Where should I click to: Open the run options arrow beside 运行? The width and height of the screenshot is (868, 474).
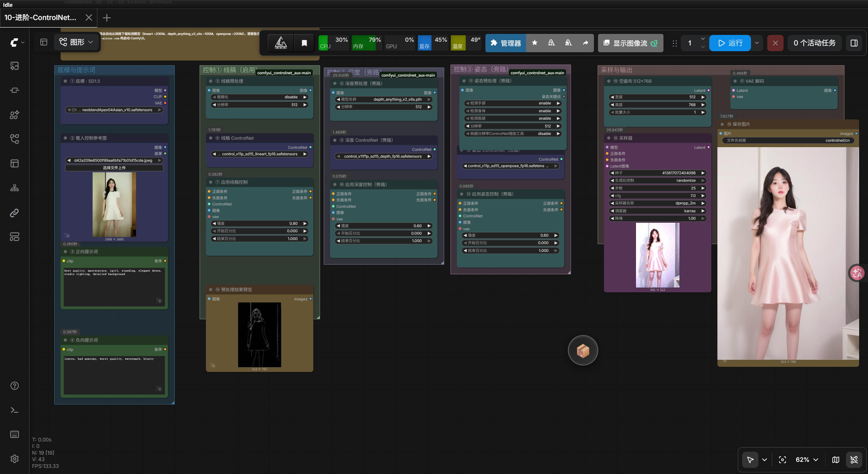(x=757, y=43)
